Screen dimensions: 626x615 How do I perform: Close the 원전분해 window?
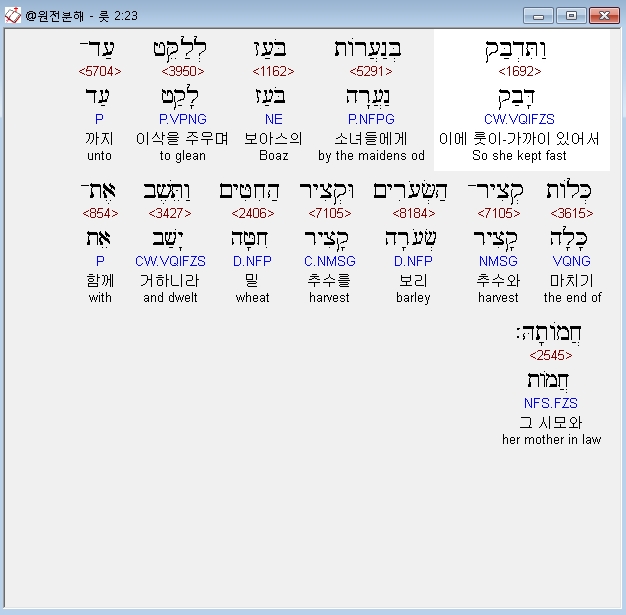604,16
